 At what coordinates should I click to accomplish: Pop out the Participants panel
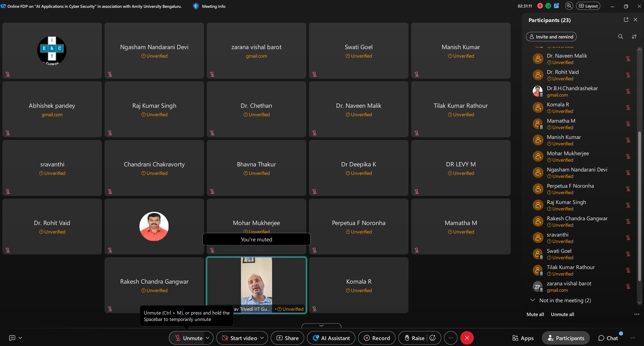[x=626, y=20]
